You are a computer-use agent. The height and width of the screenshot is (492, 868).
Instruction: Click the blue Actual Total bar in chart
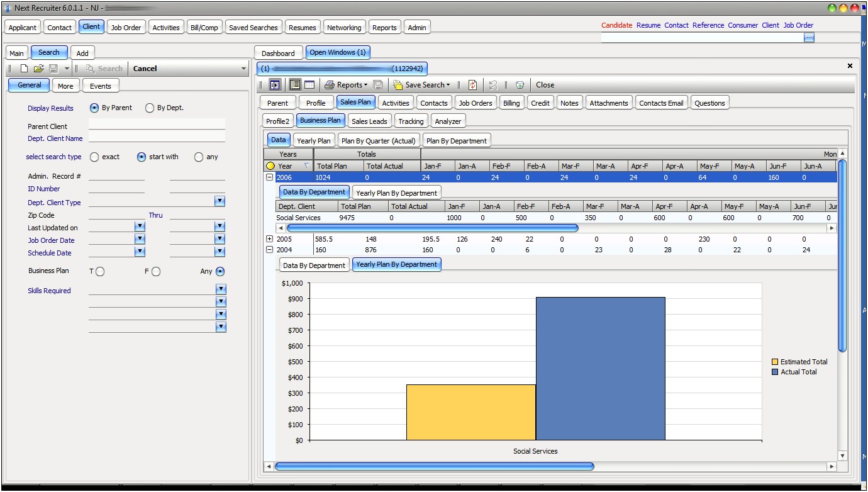[x=600, y=369]
